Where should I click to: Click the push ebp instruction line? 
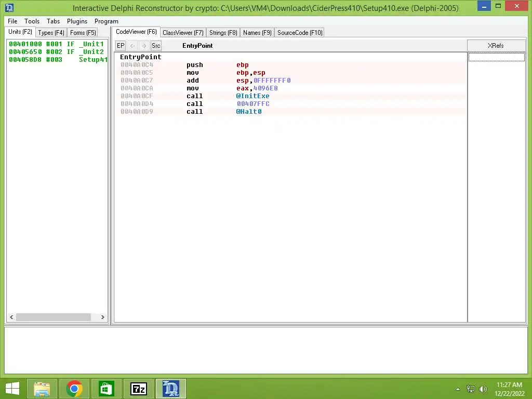click(x=290, y=65)
